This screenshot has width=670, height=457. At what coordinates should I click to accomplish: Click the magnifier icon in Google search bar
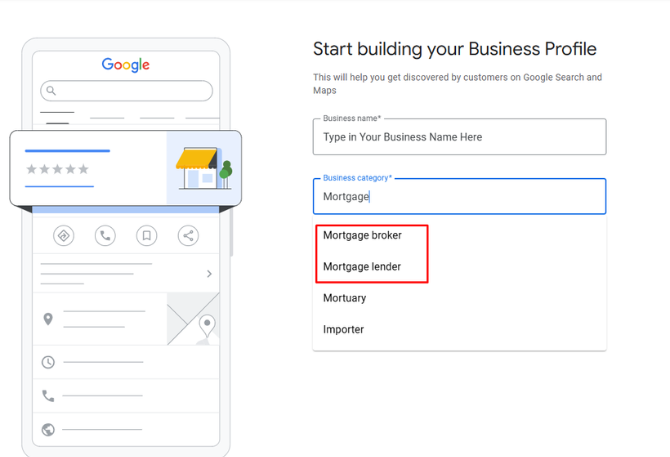[x=51, y=91]
